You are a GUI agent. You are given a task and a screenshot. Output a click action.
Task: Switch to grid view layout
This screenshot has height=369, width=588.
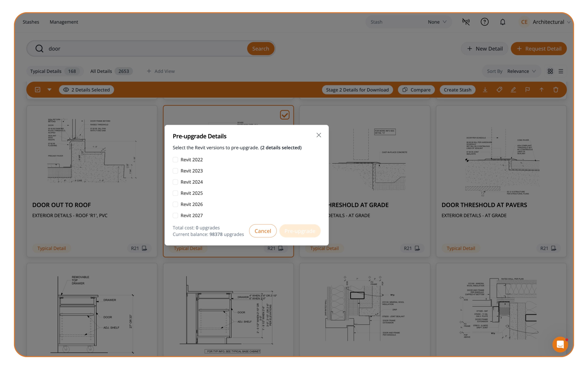pos(550,71)
